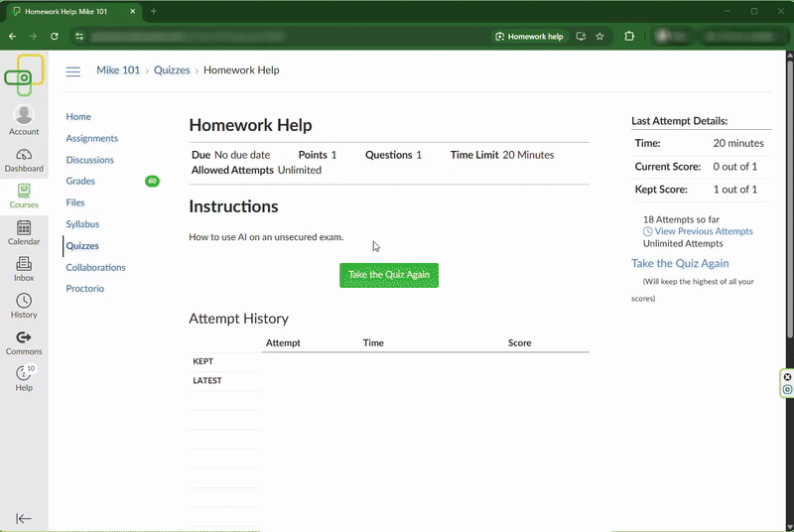
Task: Click the 'Last Attempt Details:' heading
Action: tap(679, 121)
